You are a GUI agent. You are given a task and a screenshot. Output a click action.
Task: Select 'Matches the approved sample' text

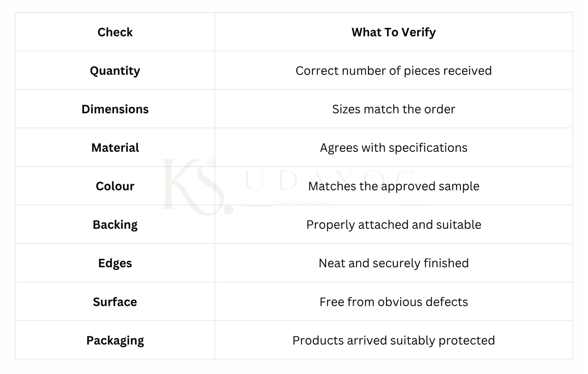click(x=393, y=186)
